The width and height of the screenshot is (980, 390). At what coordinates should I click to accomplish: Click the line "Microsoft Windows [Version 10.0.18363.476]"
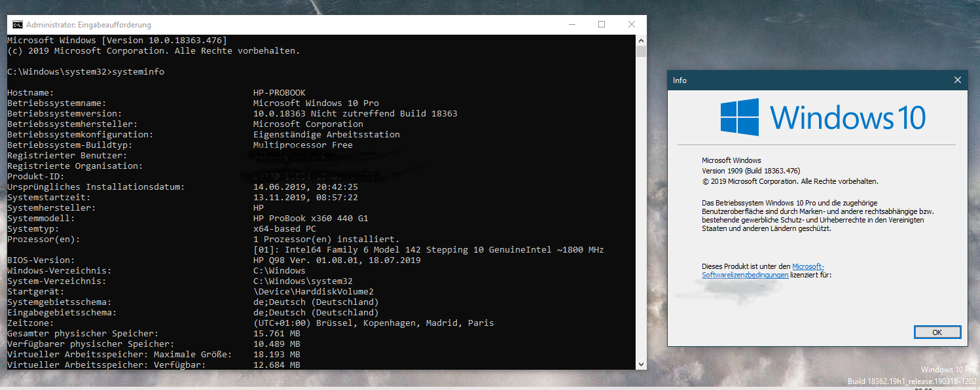click(x=117, y=41)
